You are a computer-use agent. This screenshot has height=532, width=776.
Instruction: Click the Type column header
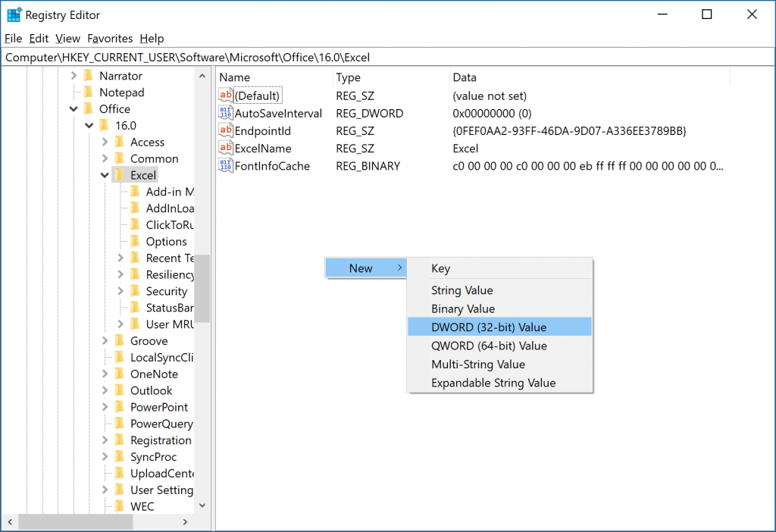coord(391,77)
